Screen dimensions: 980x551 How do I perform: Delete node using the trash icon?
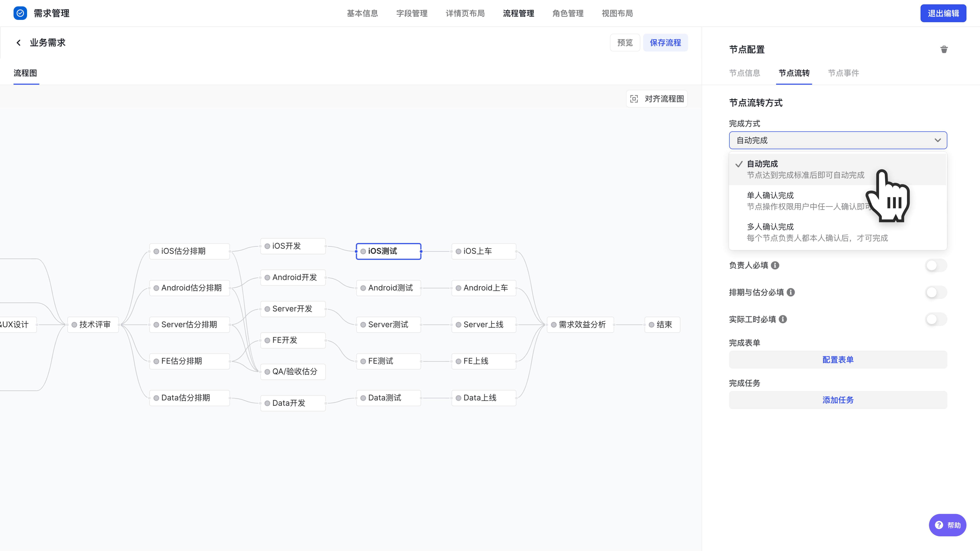(x=944, y=49)
